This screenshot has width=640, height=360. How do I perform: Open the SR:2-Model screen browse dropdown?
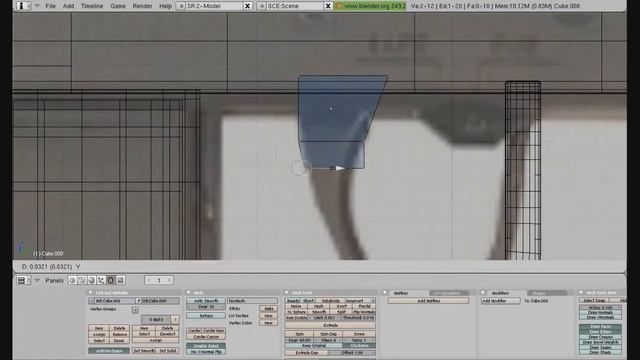click(182, 6)
